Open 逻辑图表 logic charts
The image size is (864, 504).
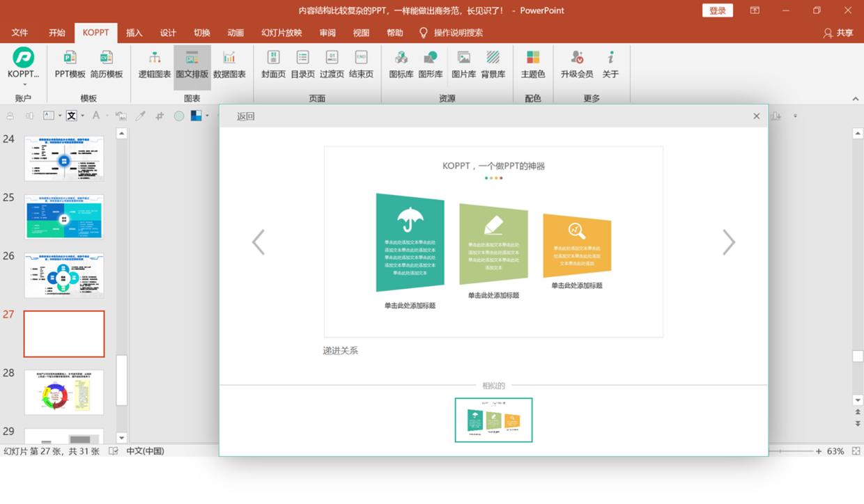(x=155, y=64)
